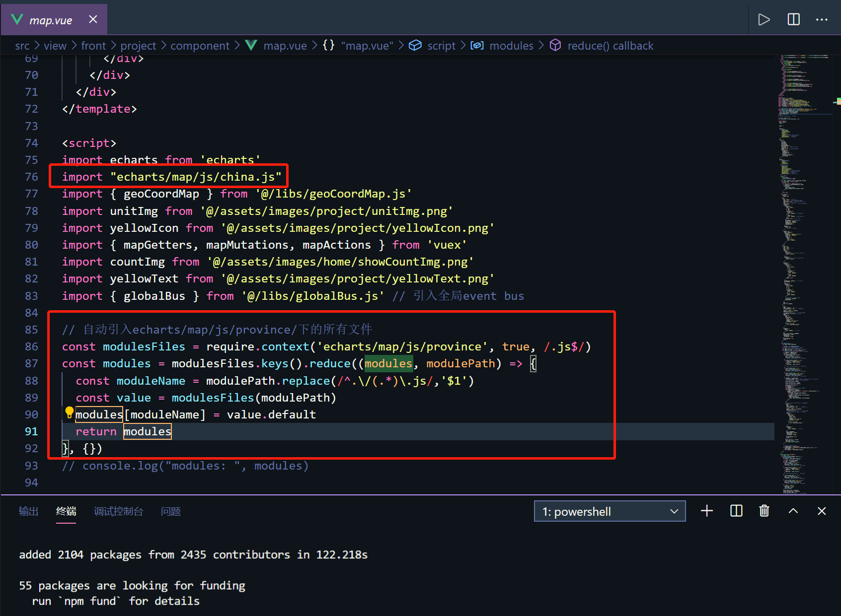The width and height of the screenshot is (841, 616).
Task: Open the project breadcrumb
Action: point(138,46)
